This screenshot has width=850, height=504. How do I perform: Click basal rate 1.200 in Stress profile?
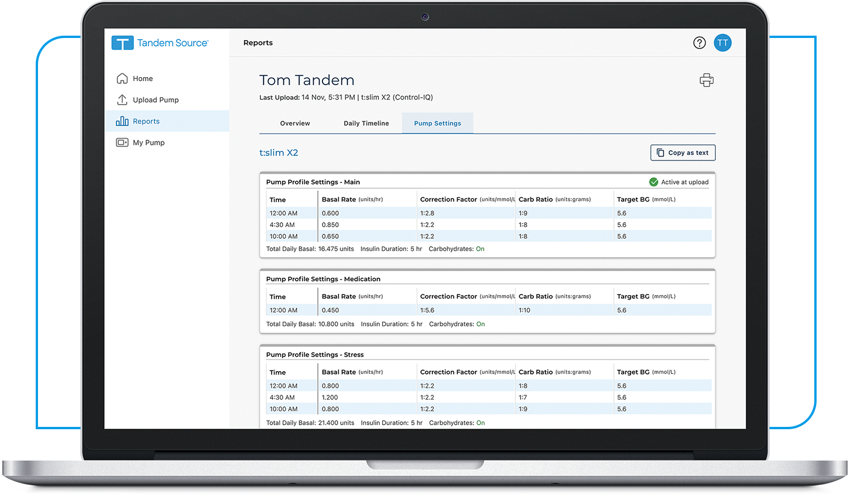click(330, 397)
